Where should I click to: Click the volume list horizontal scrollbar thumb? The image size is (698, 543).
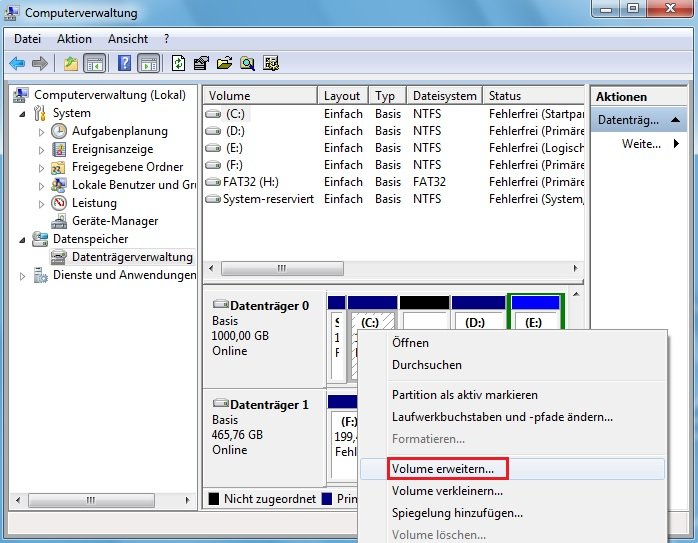coord(282,268)
